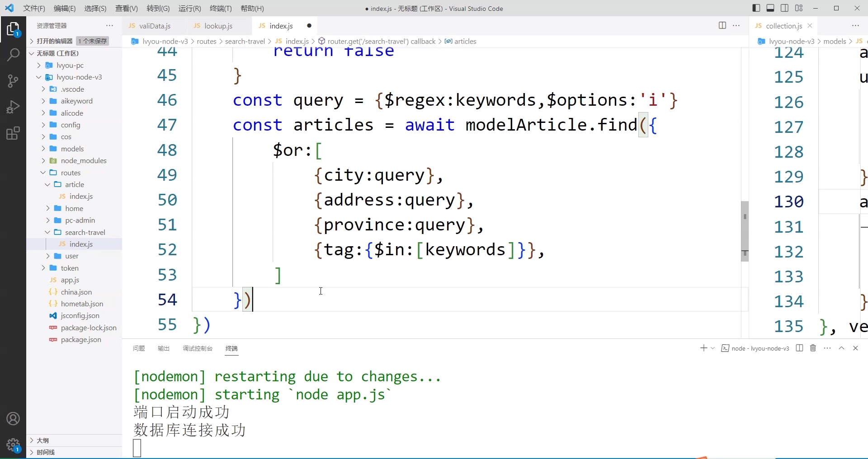This screenshot has width=868, height=459.
Task: Maximize the terminal panel with the chevron
Action: pos(842,348)
